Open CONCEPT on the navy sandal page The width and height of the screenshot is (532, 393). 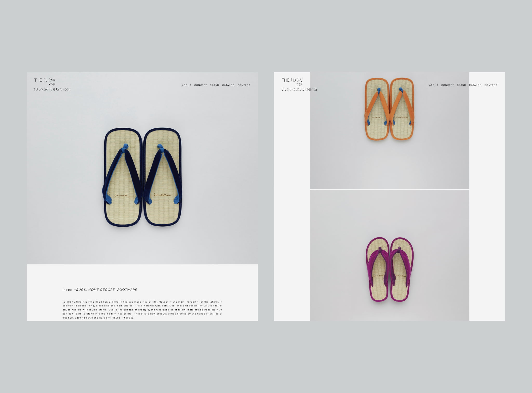tap(201, 85)
